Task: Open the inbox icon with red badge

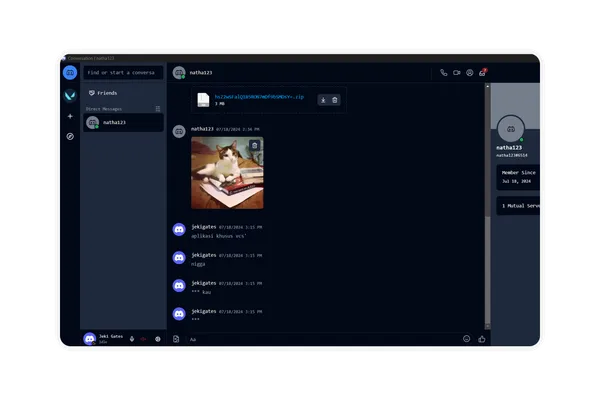Action: pyautogui.click(x=483, y=72)
